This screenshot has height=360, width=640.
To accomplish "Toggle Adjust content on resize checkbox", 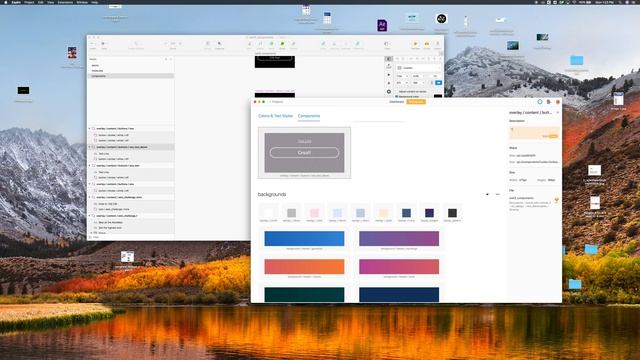I will [396, 91].
